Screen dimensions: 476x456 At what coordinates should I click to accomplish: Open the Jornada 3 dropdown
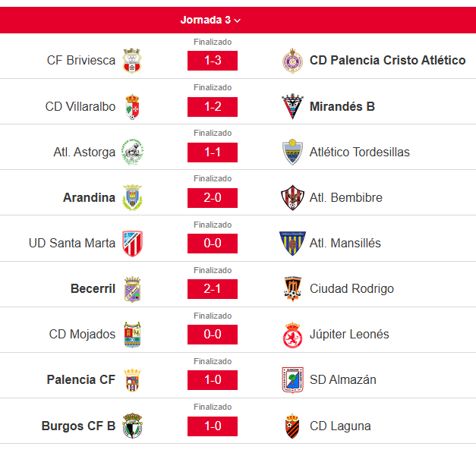pos(210,20)
